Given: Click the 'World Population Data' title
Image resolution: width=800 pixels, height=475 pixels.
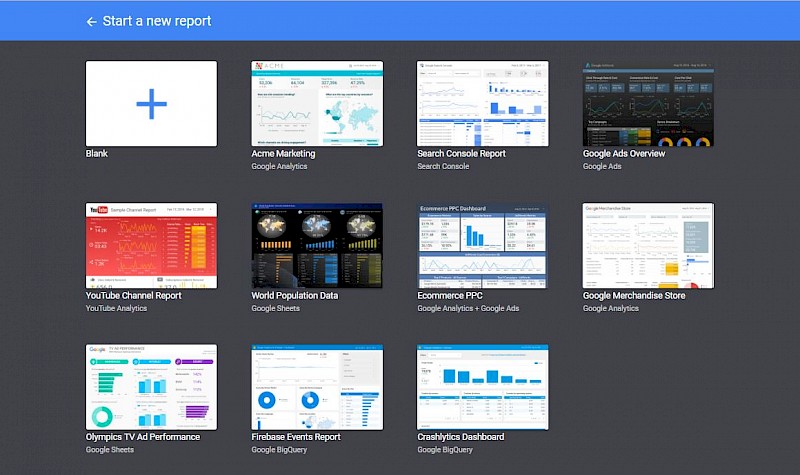Looking at the screenshot, I should click(294, 295).
